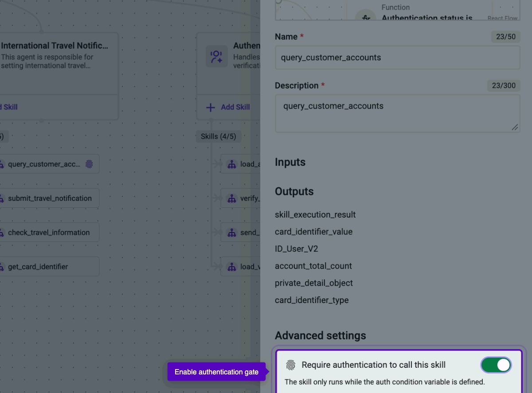This screenshot has height=393, width=532.
Task: Click the Skills (4/5) badge
Action: (219, 136)
